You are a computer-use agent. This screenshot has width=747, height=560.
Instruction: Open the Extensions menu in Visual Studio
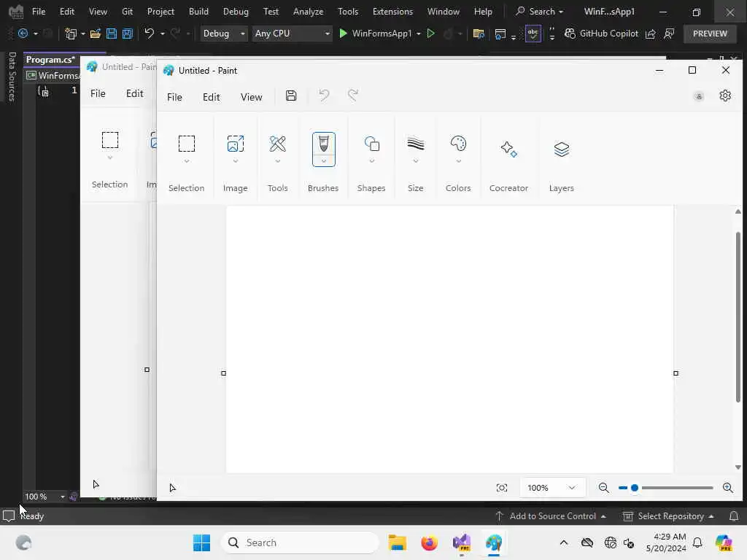392,12
